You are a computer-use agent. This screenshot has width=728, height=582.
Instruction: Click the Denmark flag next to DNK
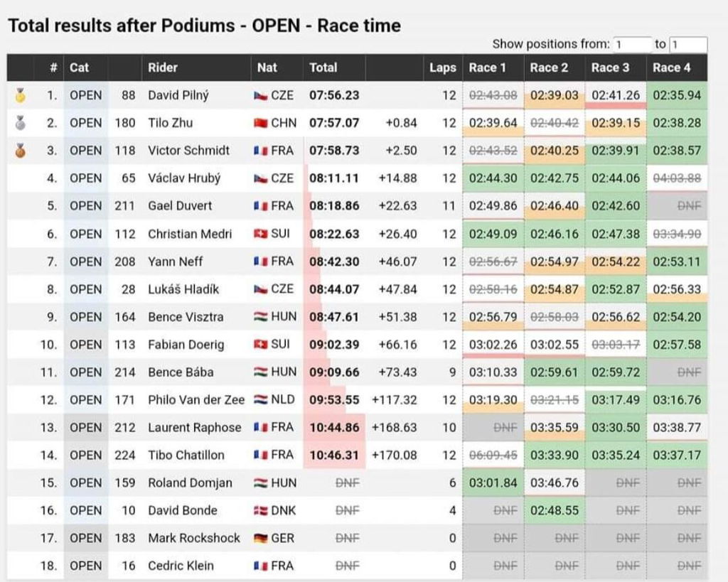click(260, 510)
